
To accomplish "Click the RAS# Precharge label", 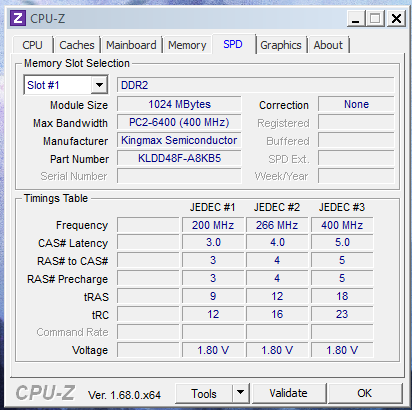I will click(x=68, y=279).
